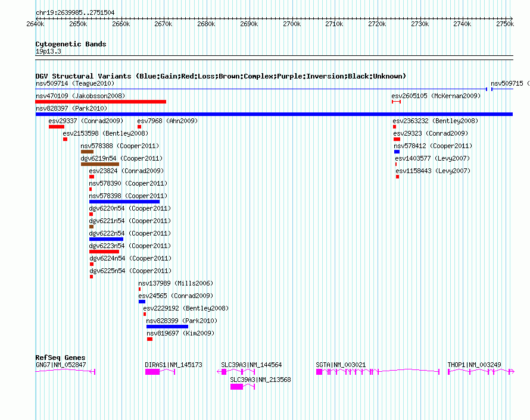The image size is (530, 420).
Task: Open the SLC39A3|NM_144564 gene label
Action: tap(251, 365)
